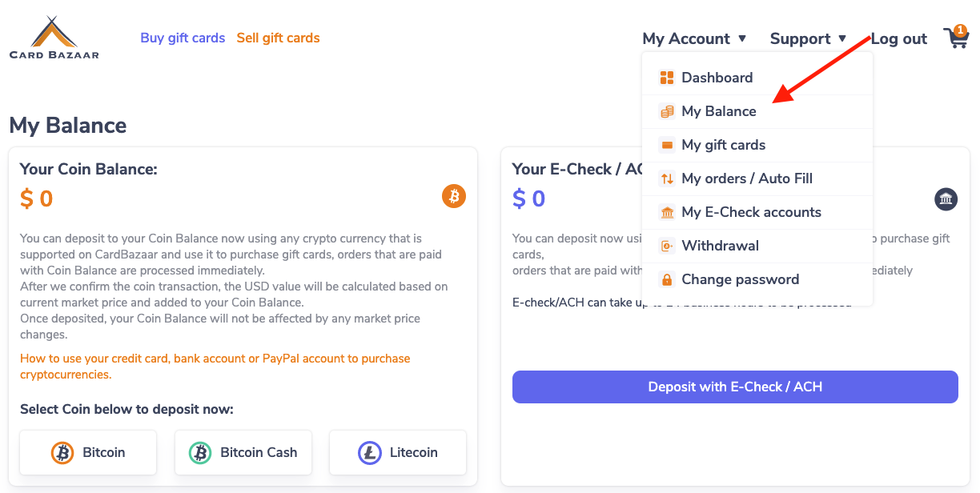
Task: Select Litecoin deposit option
Action: [x=397, y=452]
